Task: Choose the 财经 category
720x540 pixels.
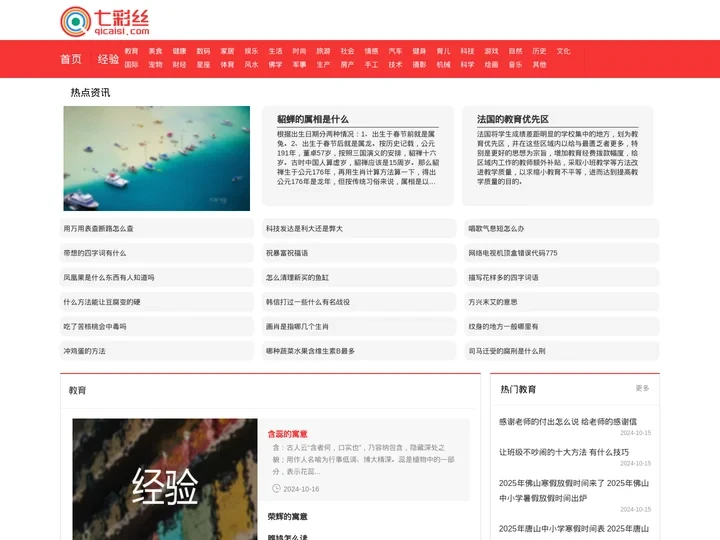Action: pos(180,65)
